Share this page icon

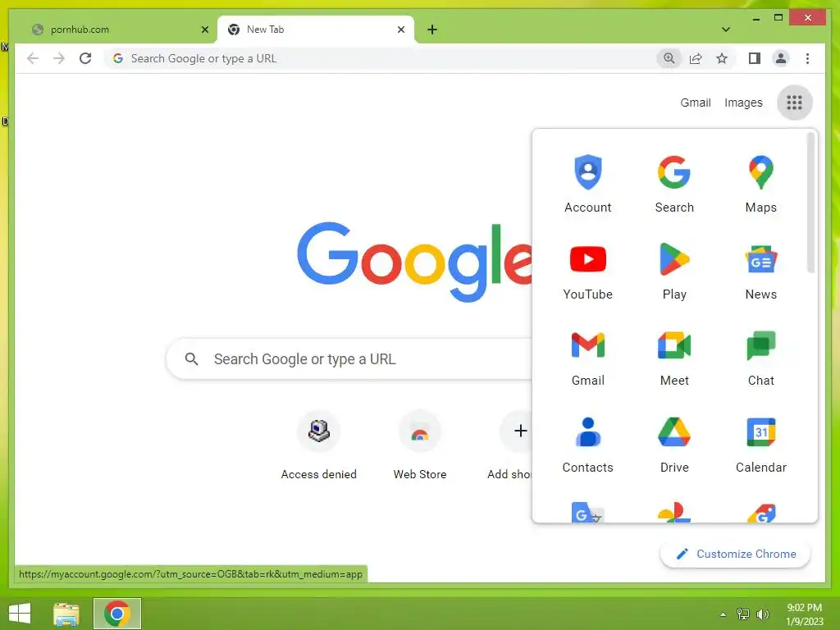point(696,58)
